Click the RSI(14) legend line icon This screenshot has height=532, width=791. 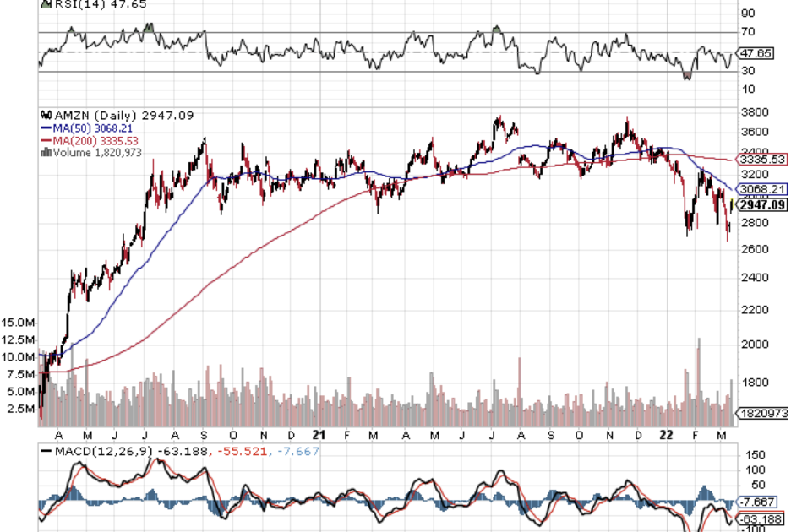pyautogui.click(x=45, y=4)
